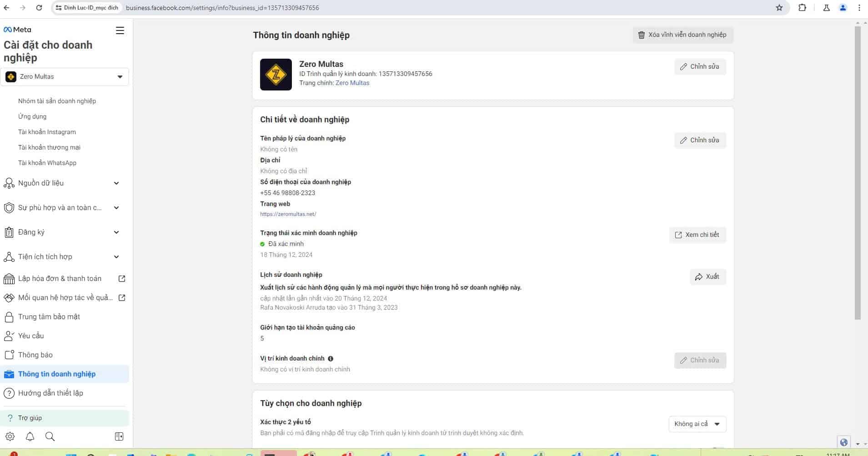Expand Sự phù hợp và an toàn chevron
This screenshot has height=456, width=868.
pyautogui.click(x=116, y=208)
